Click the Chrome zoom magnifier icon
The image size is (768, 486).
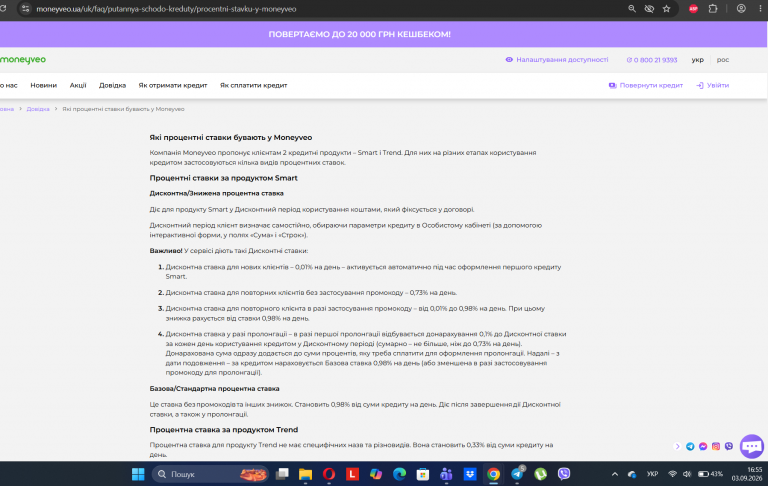pyautogui.click(x=632, y=9)
